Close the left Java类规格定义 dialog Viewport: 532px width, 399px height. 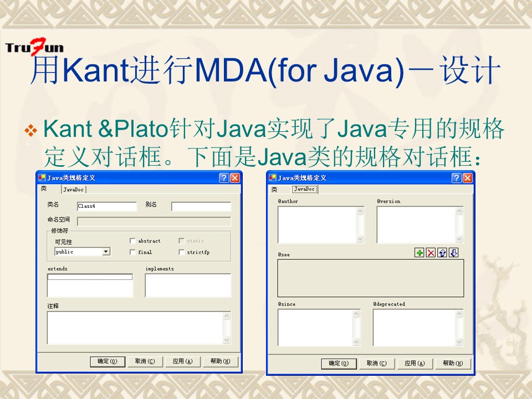coord(235,178)
